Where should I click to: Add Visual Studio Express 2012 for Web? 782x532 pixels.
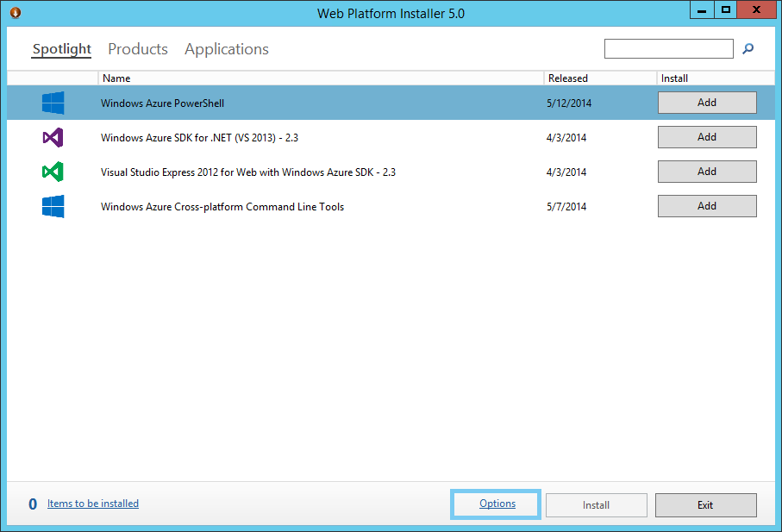(707, 172)
